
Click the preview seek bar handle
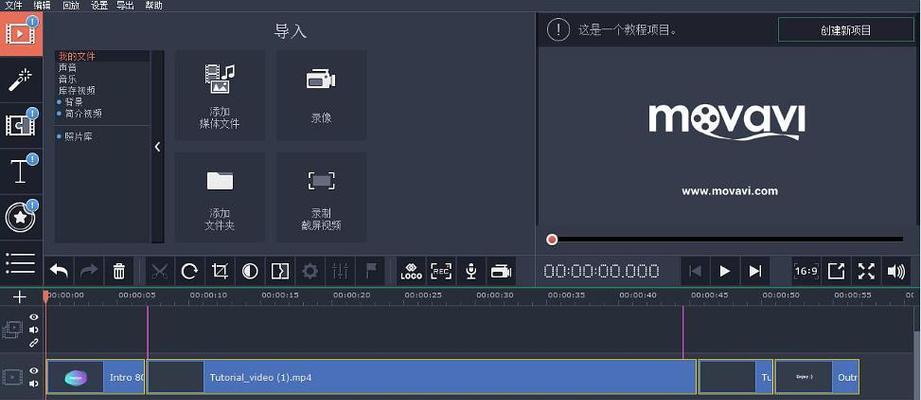[x=552, y=239]
